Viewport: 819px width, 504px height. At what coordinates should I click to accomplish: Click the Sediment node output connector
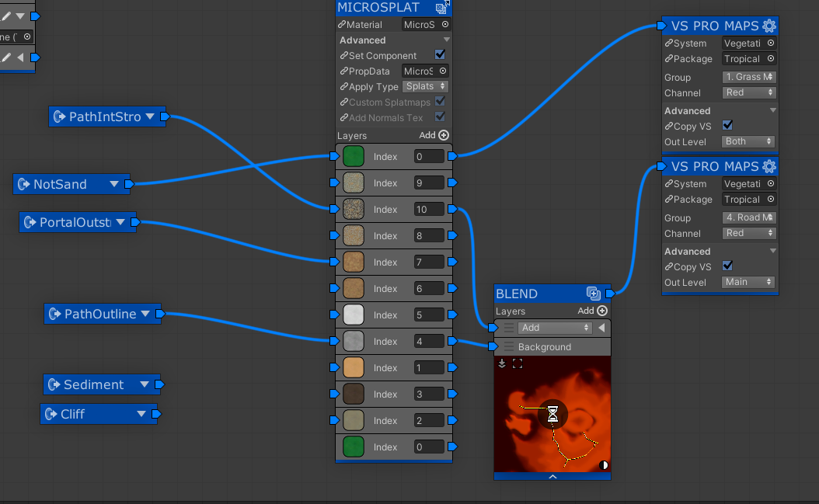tap(160, 384)
